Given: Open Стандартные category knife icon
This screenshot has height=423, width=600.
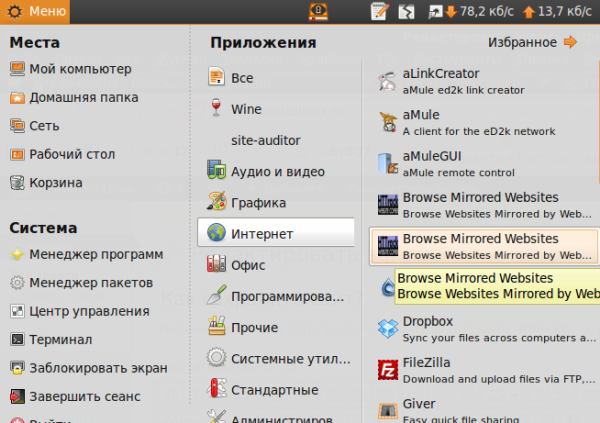Looking at the screenshot, I should click(x=217, y=389).
